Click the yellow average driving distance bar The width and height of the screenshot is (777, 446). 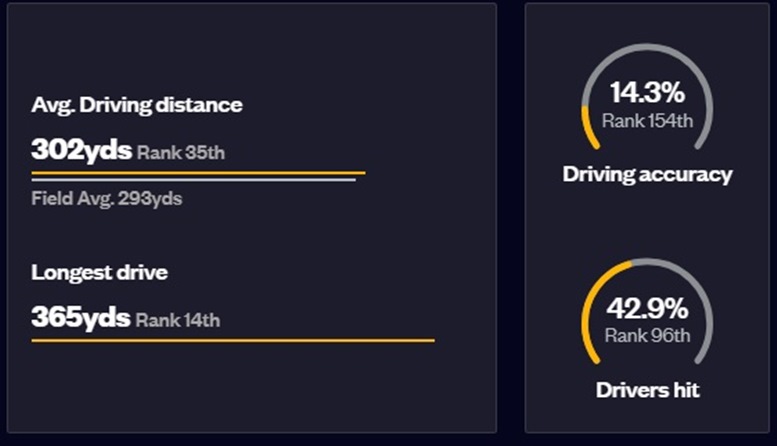[198, 173]
